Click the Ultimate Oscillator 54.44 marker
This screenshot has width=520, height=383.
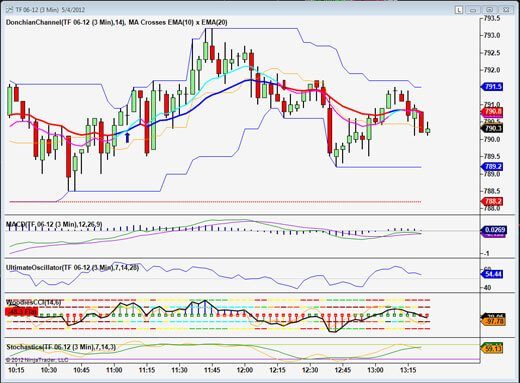(x=492, y=274)
